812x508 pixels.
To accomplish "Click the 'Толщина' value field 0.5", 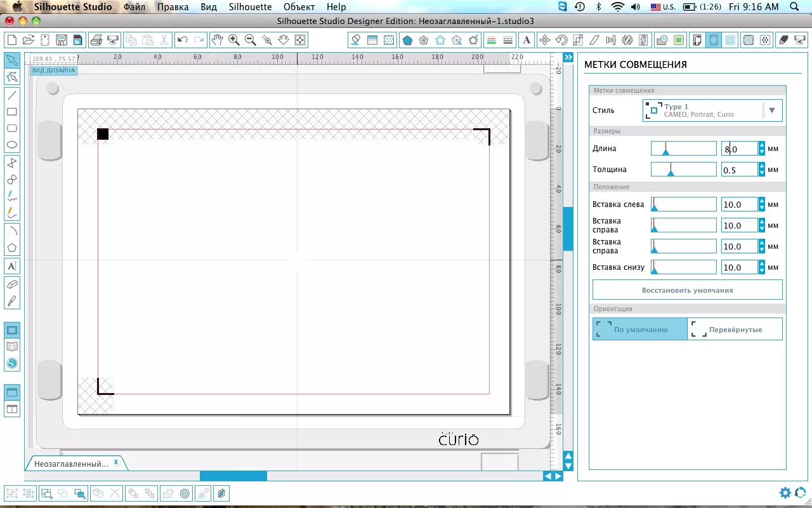I will pos(739,170).
